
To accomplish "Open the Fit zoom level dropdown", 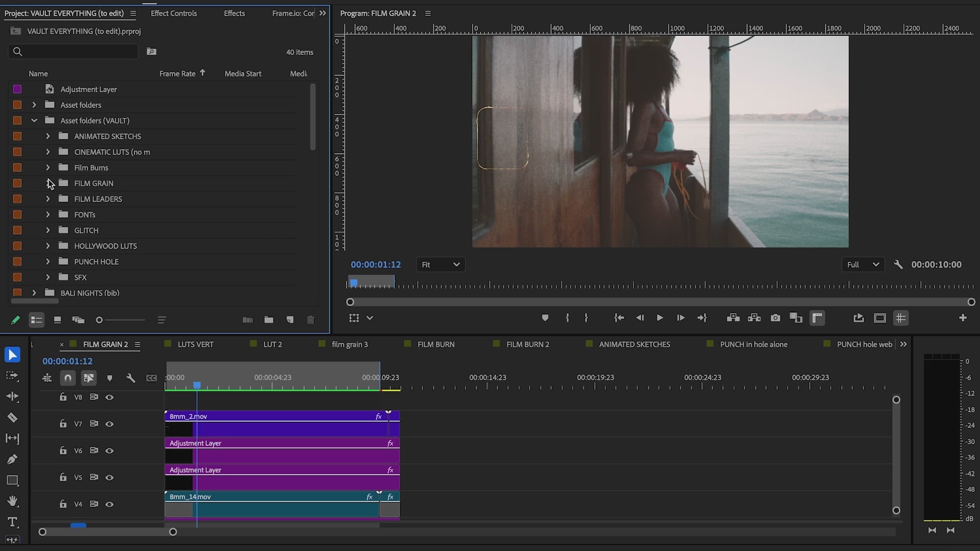I will click(x=440, y=264).
